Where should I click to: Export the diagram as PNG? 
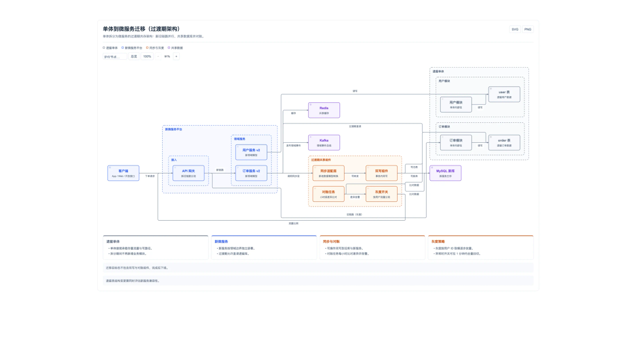(527, 29)
